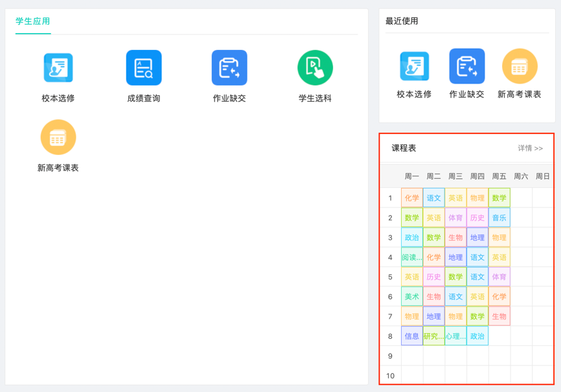The height and width of the screenshot is (392, 561).
Task: Select 语文 cell for 周二 period 1
Action: pyautogui.click(x=433, y=198)
